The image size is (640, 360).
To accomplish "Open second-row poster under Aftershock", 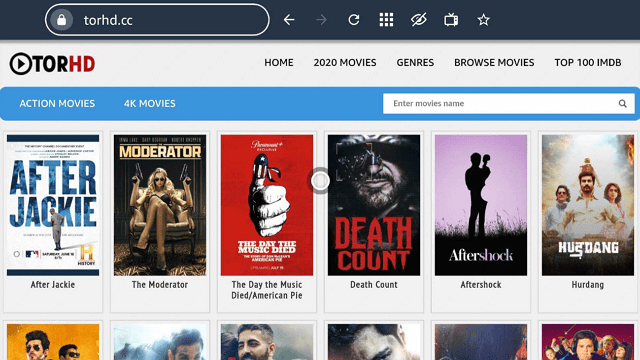I will pyautogui.click(x=481, y=342).
